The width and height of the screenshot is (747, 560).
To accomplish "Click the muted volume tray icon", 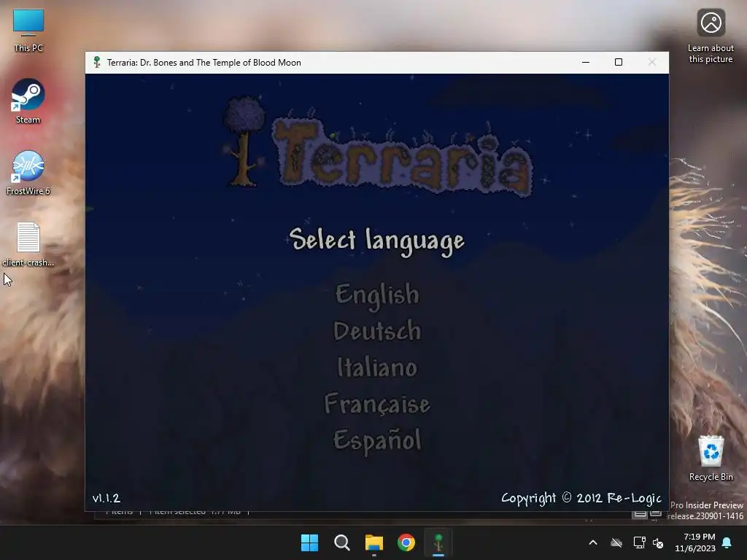I will click(x=658, y=542).
